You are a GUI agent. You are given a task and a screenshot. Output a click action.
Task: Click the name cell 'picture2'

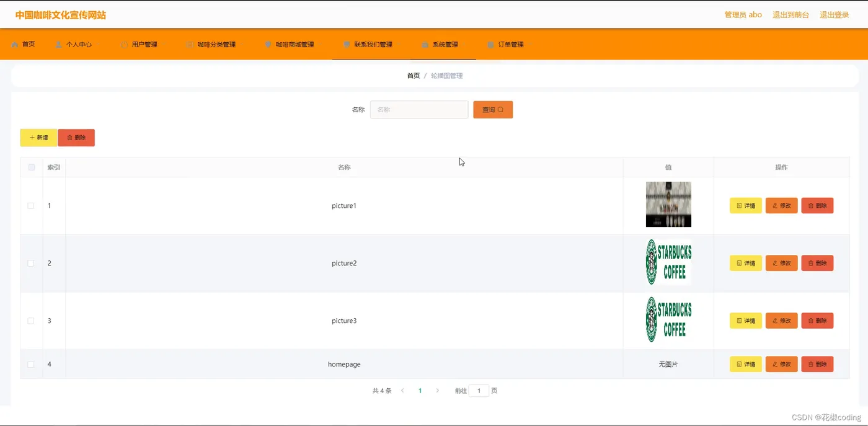[x=344, y=264]
